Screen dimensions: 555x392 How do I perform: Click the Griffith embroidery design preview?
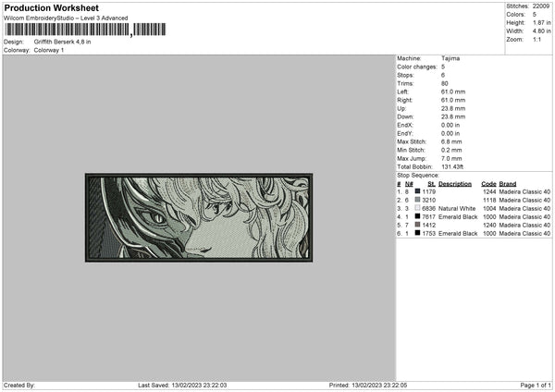click(199, 217)
